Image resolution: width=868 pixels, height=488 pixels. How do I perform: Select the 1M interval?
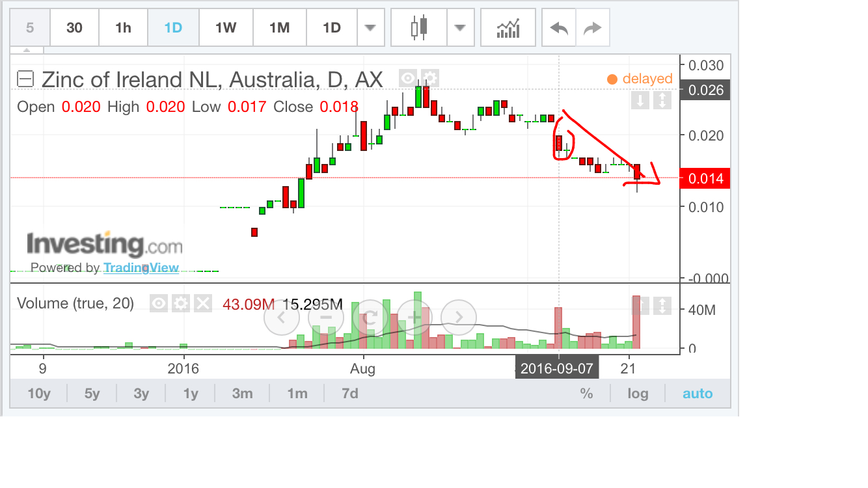tap(279, 28)
